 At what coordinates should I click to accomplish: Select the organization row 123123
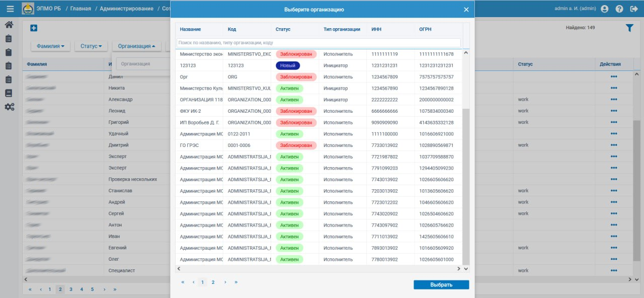(318, 65)
